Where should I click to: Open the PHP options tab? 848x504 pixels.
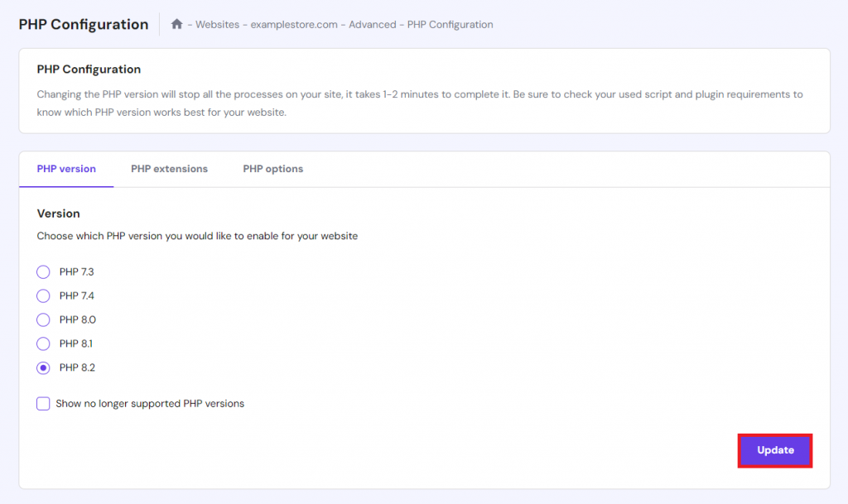(x=272, y=169)
